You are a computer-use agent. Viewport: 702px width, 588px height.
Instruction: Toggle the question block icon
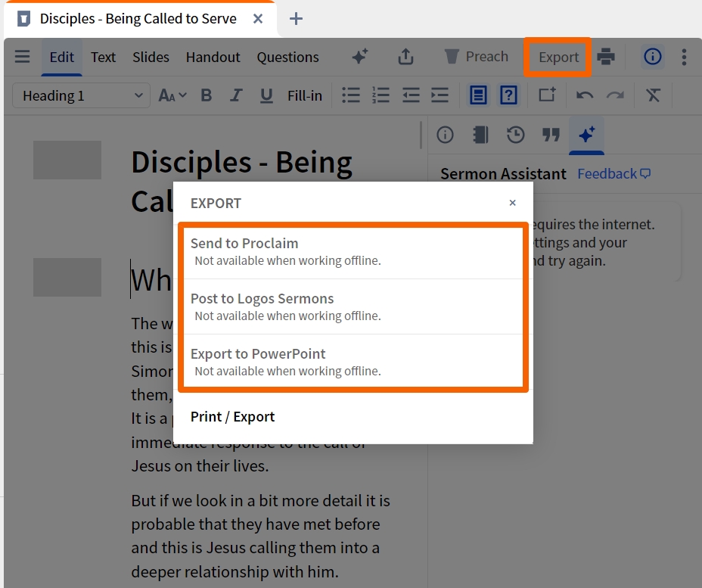click(x=508, y=95)
